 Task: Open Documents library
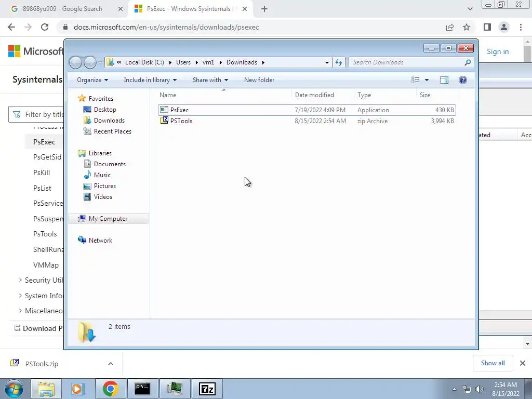click(x=110, y=164)
